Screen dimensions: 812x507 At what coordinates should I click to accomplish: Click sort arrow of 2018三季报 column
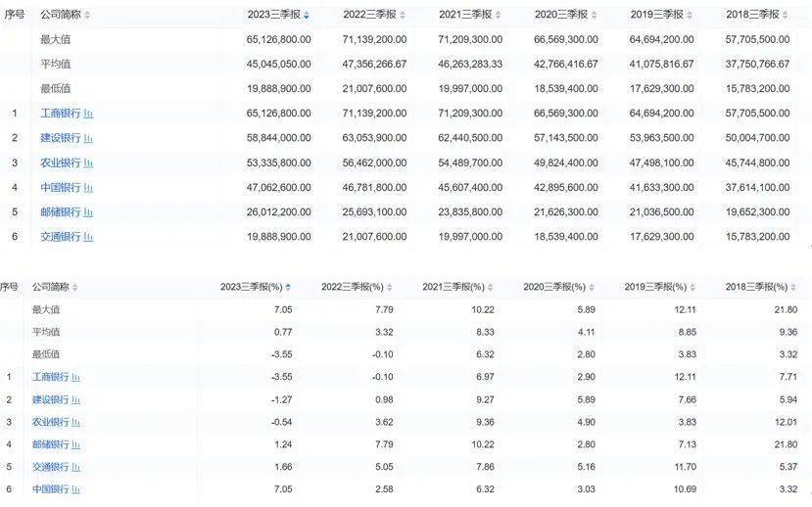pyautogui.click(x=786, y=15)
